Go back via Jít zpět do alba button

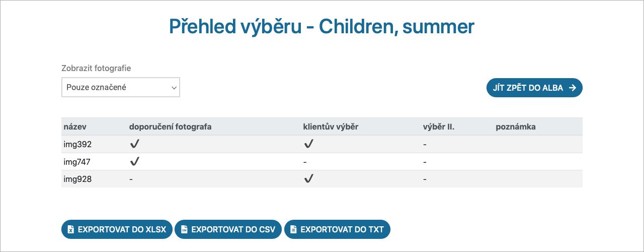click(x=534, y=88)
